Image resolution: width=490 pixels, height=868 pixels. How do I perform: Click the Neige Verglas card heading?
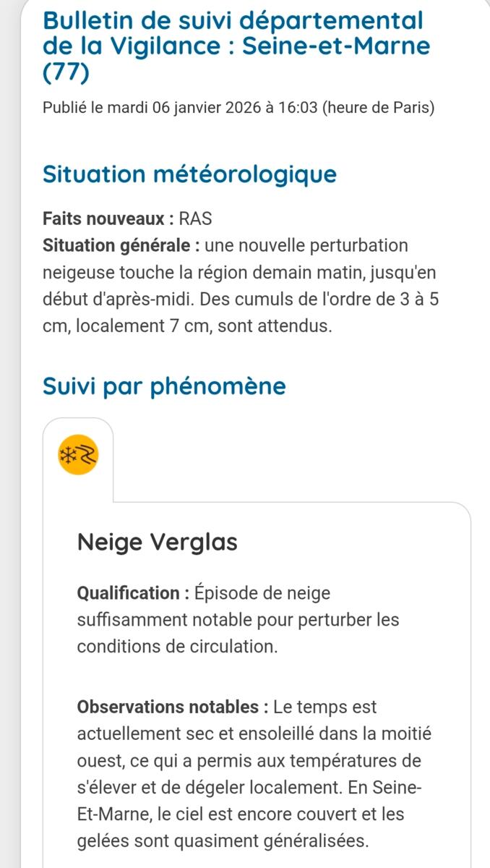point(157,542)
